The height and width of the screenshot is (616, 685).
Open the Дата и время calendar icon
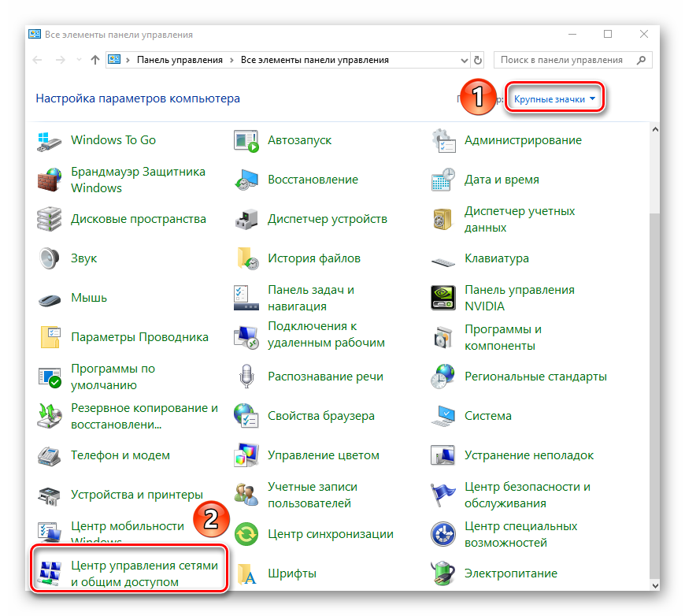coord(443,180)
